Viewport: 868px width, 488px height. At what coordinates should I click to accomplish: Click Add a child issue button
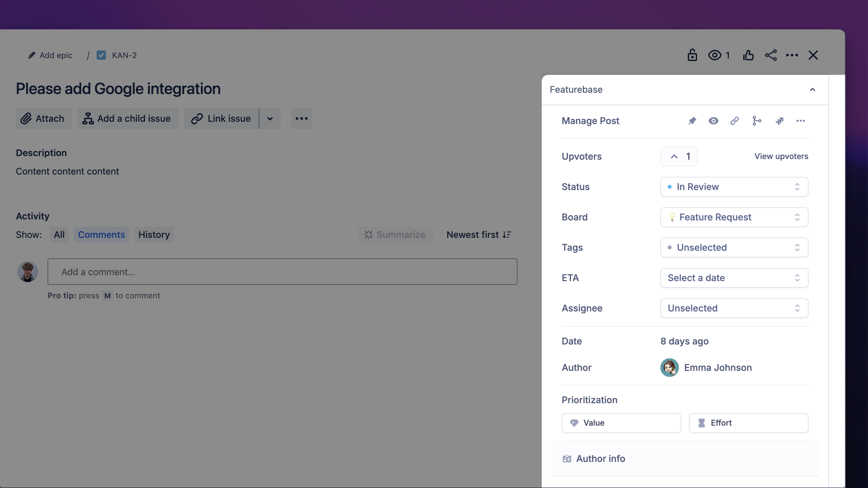[128, 118]
